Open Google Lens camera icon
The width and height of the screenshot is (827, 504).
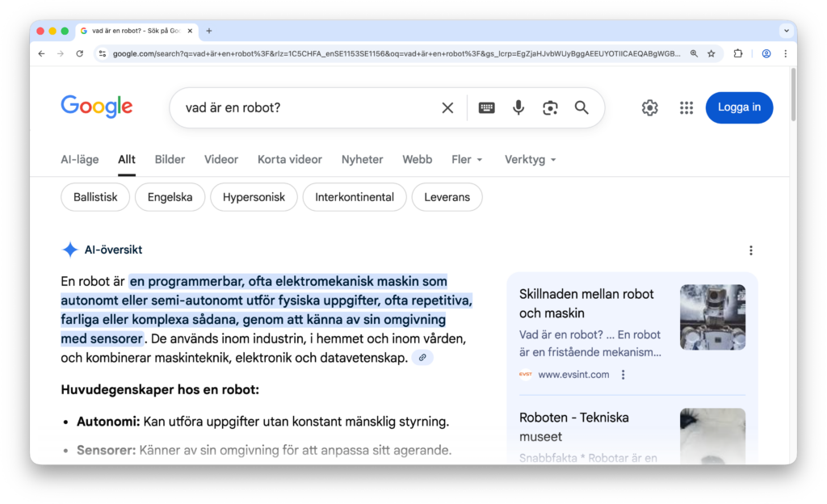point(550,107)
